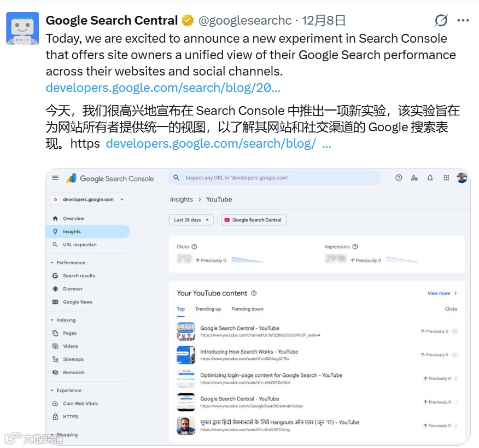Collapse the Performance section
The image size is (479, 448).
[x=52, y=263]
